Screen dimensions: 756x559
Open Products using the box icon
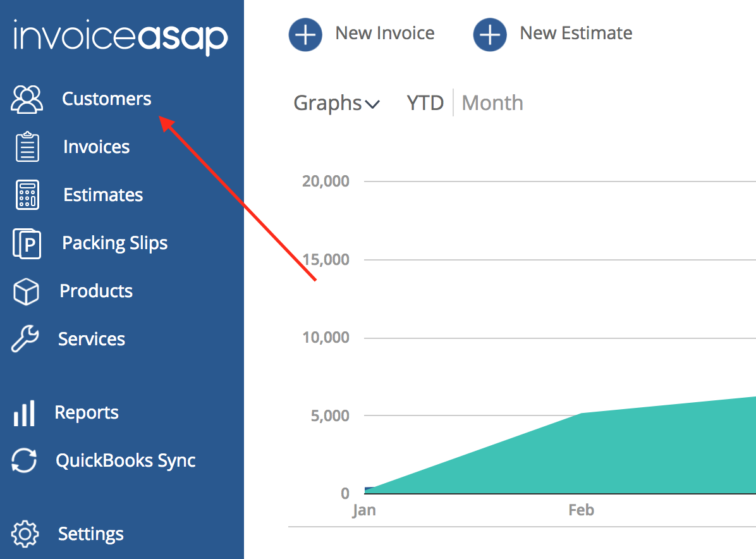coord(27,292)
